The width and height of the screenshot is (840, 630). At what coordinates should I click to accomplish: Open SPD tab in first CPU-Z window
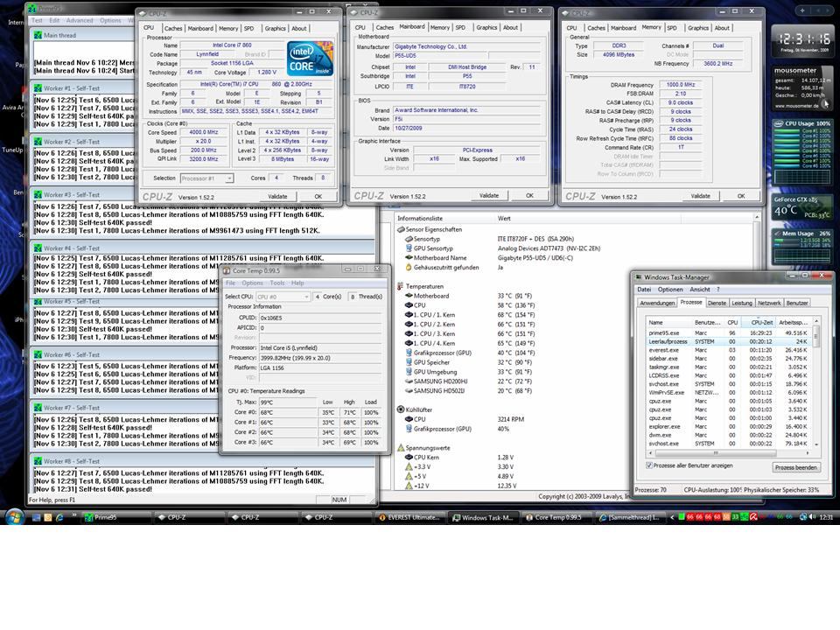click(x=249, y=28)
